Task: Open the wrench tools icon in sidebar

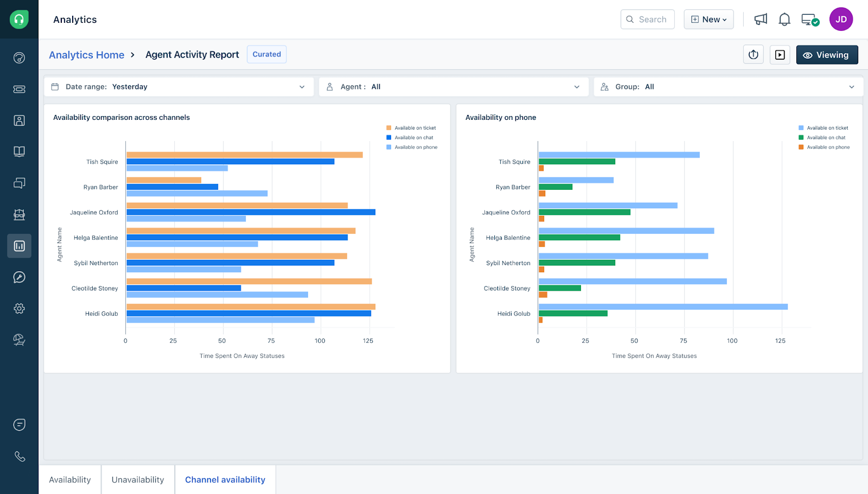Action: 19,277
